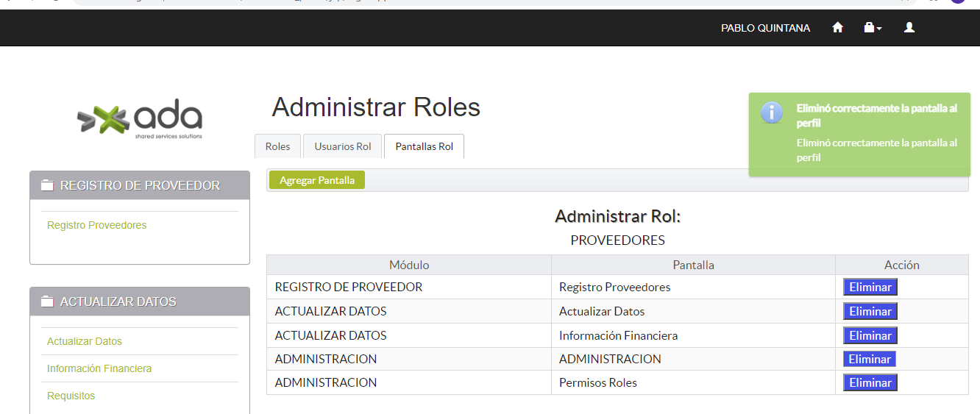Click the info icon in green notification

(772, 113)
